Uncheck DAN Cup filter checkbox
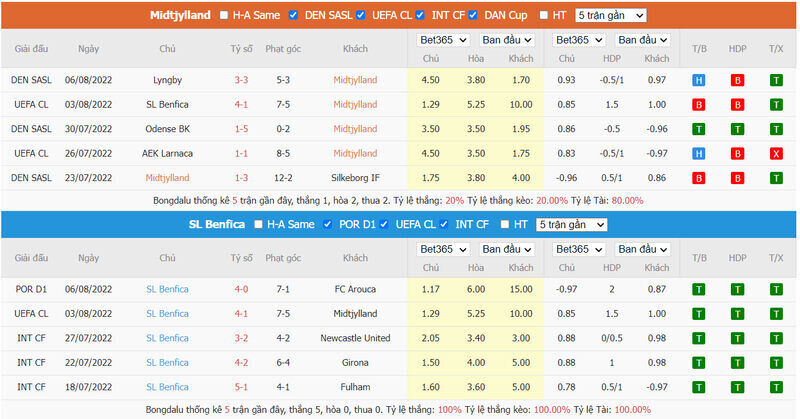 tap(473, 15)
